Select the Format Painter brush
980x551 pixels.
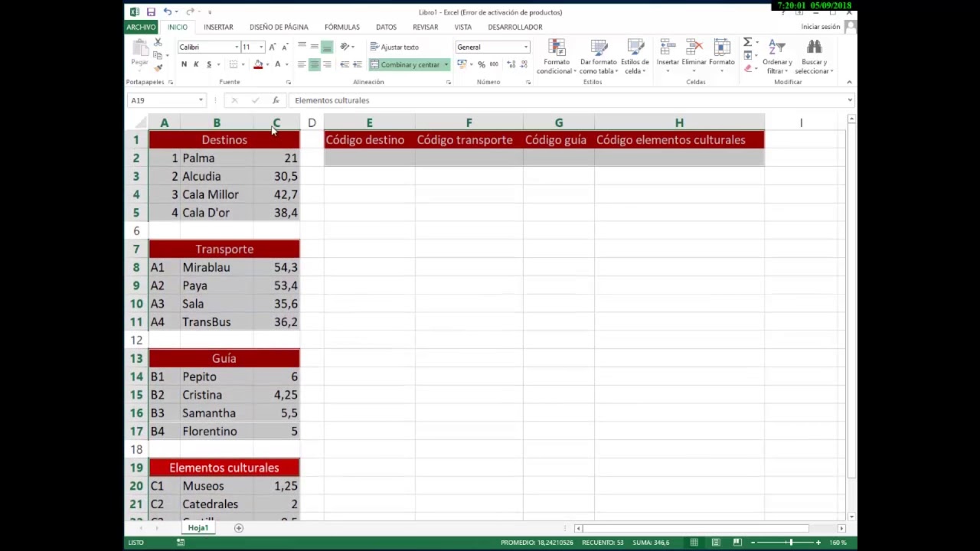coord(158,68)
